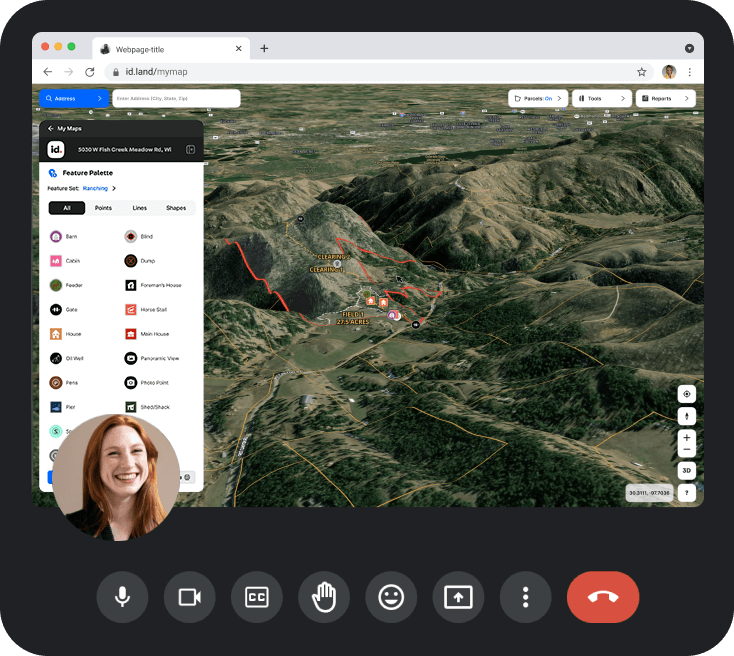Expand the Reports menu
734x656 pixels.
tap(665, 99)
